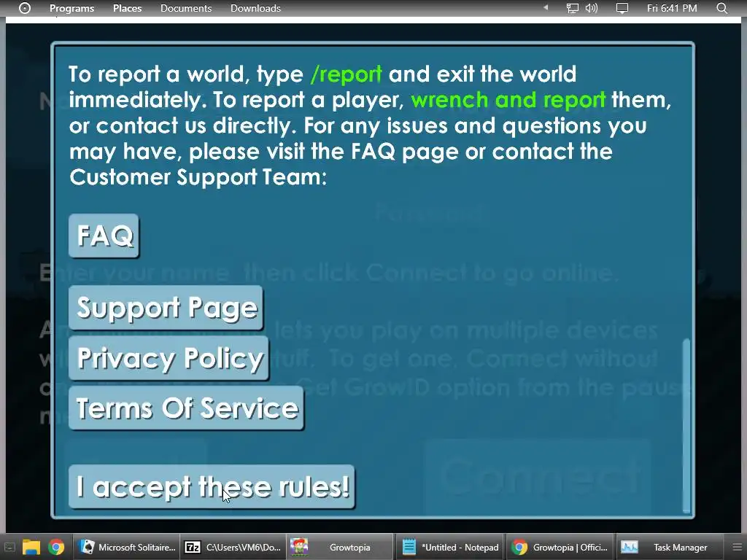This screenshot has width=747, height=560.
Task: Click the rules dialog scrollbar
Action: 686,426
